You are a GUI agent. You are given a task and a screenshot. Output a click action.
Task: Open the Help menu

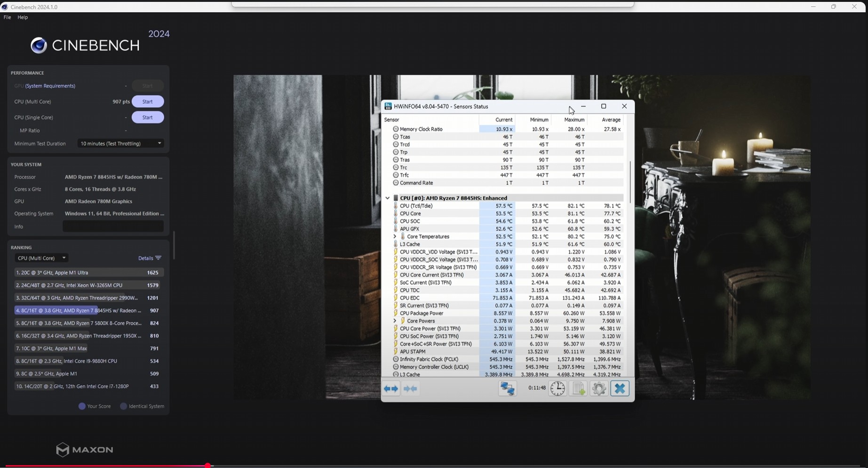pos(23,17)
